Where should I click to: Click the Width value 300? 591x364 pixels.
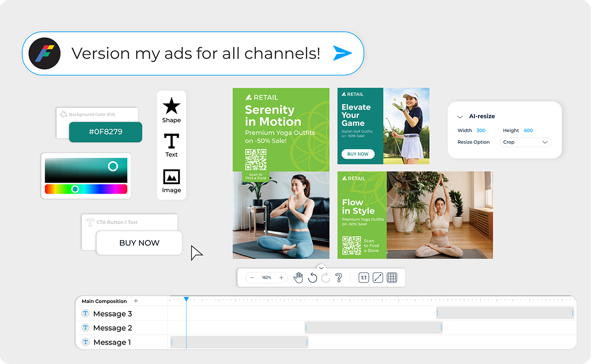[x=481, y=130]
